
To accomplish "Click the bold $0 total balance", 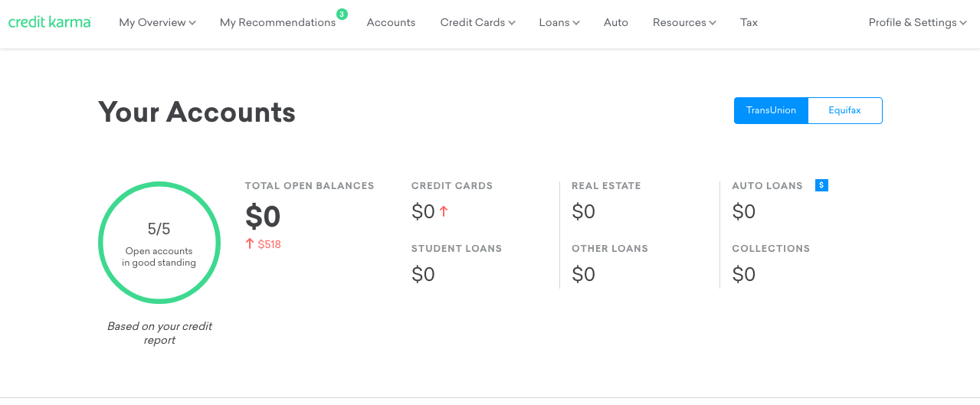I will (263, 217).
